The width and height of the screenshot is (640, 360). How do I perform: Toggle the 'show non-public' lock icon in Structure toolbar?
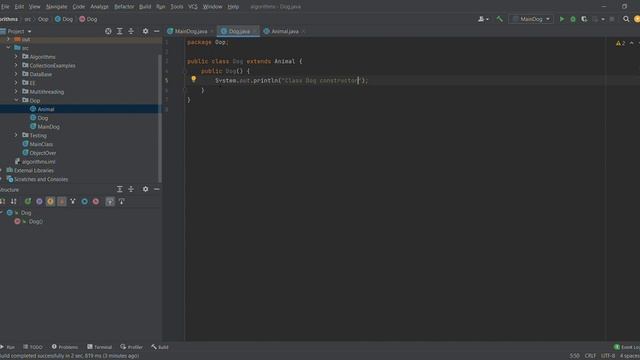pyautogui.click(x=62, y=201)
